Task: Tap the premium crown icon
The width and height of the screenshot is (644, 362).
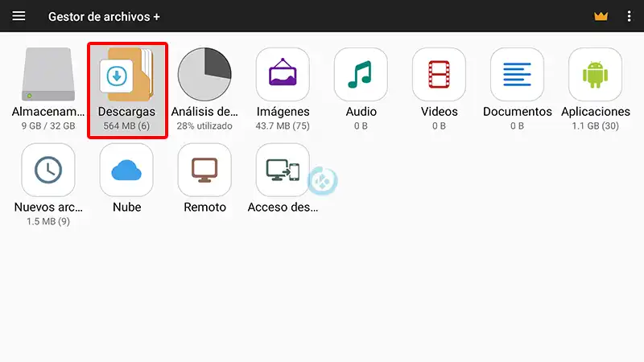Action: [x=601, y=16]
